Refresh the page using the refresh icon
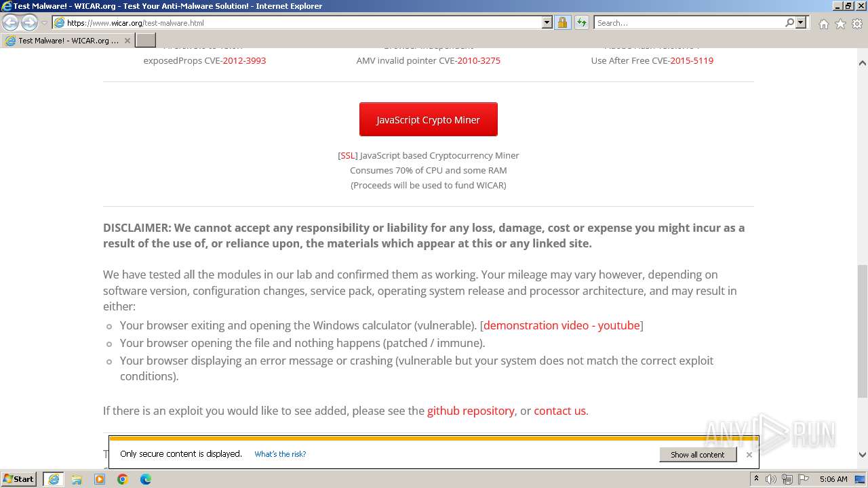This screenshot has height=488, width=868. click(582, 23)
